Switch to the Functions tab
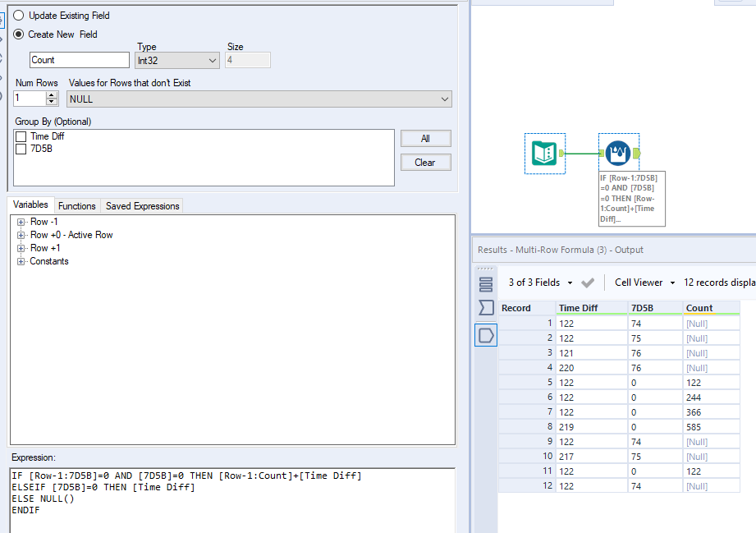The width and height of the screenshot is (756, 533). pos(76,205)
